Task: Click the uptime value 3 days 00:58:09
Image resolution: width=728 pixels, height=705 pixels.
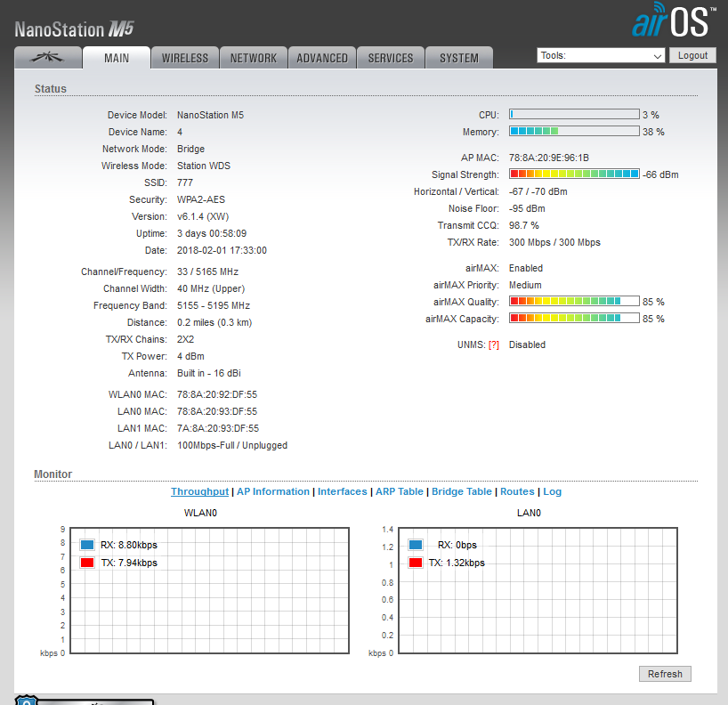Action: [212, 233]
